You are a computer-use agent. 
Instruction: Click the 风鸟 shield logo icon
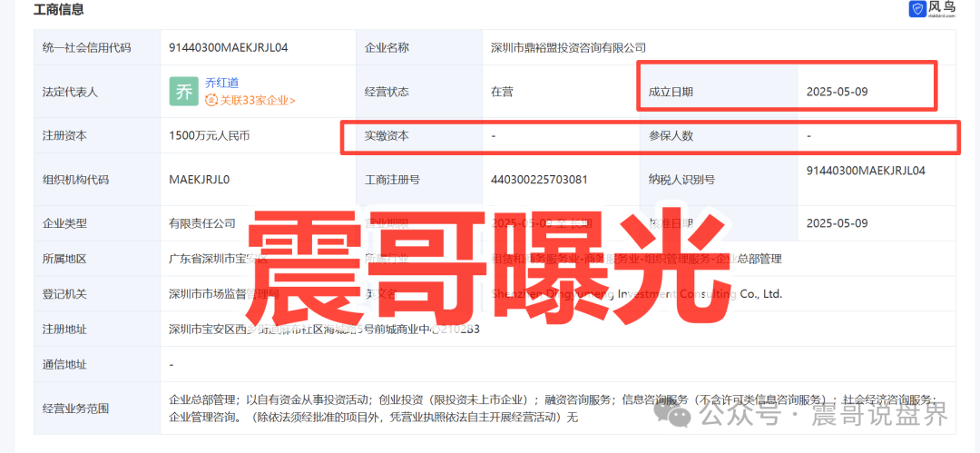[x=918, y=9]
